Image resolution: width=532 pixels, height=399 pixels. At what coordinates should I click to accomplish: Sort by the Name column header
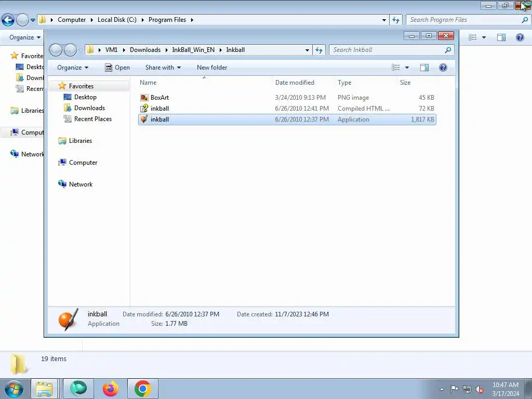(x=205, y=83)
